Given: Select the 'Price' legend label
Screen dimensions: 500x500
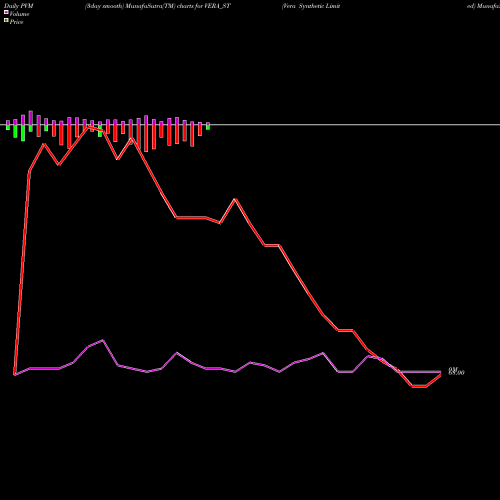Looking at the screenshot, I should tap(16, 22).
